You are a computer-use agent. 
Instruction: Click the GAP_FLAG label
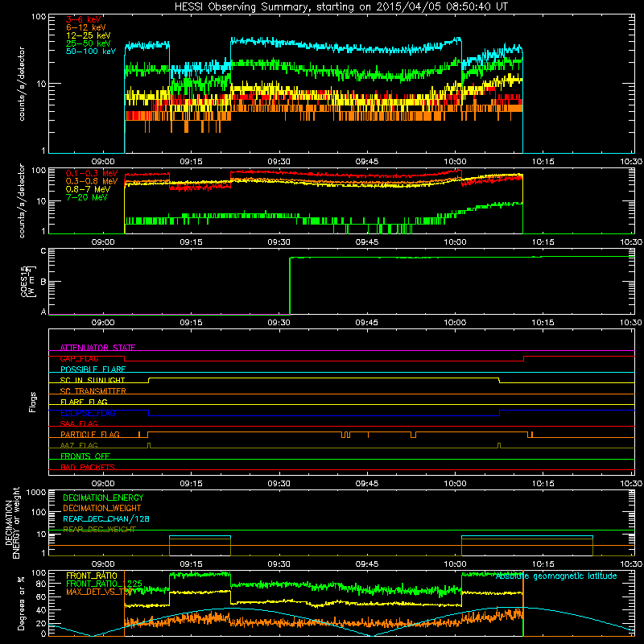click(x=79, y=358)
